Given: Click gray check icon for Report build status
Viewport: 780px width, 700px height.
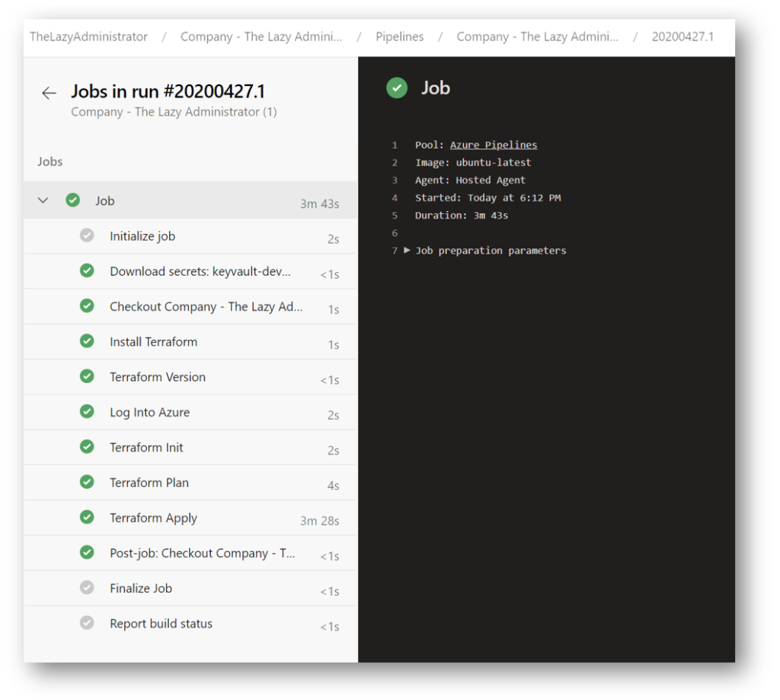Looking at the screenshot, I should tap(87, 623).
